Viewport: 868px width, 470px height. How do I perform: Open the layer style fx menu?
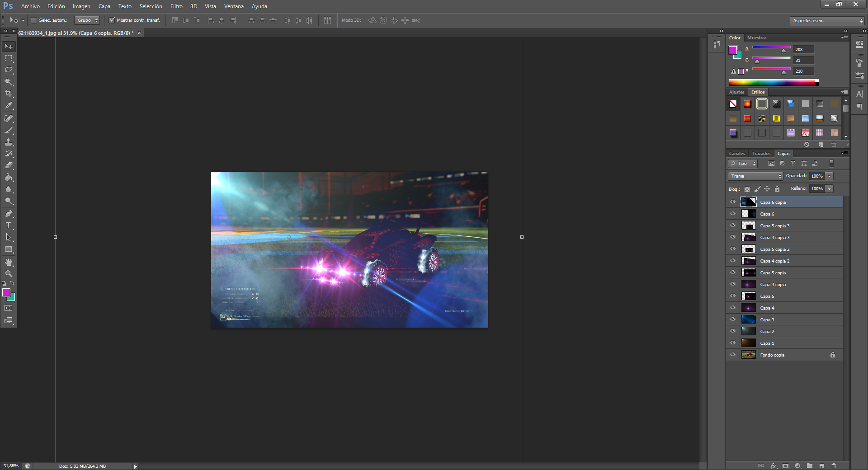(x=774, y=465)
